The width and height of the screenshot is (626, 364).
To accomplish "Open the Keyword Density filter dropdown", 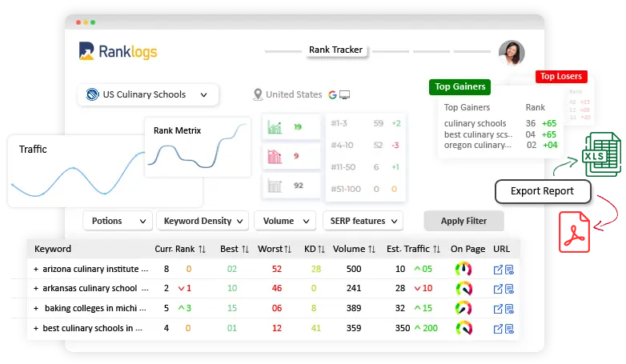I will [x=203, y=221].
